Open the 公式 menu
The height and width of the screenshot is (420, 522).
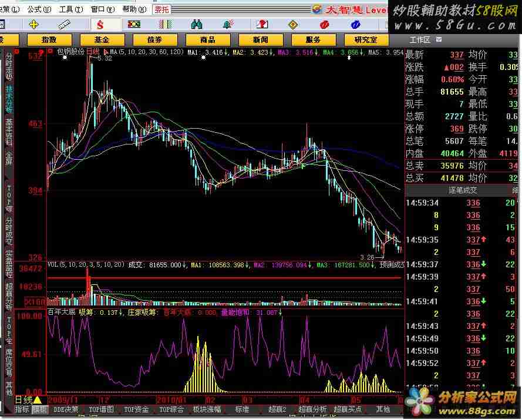tap(39, 9)
